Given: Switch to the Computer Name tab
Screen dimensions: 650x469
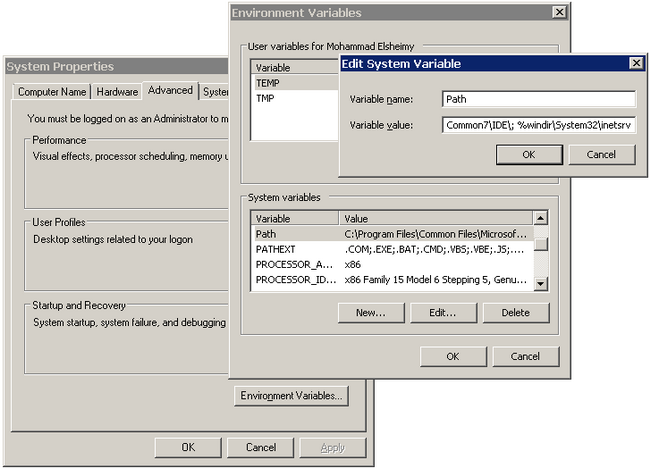Looking at the screenshot, I should coord(51,92).
